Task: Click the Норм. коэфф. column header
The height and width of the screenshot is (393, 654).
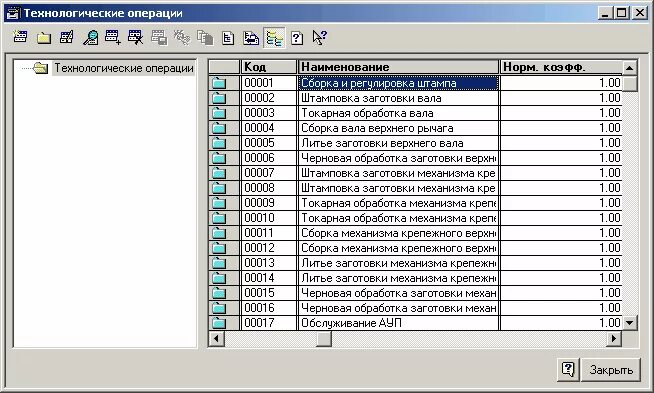Action: [561, 67]
